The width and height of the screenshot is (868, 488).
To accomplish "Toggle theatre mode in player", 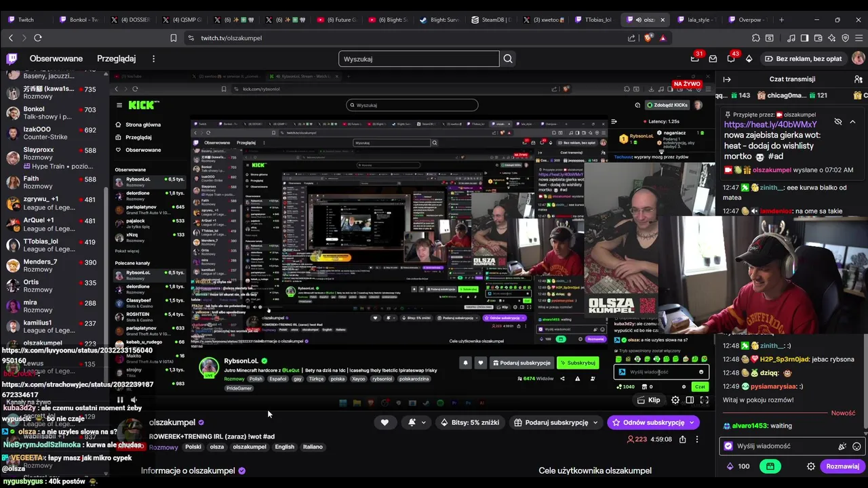I will [690, 400].
